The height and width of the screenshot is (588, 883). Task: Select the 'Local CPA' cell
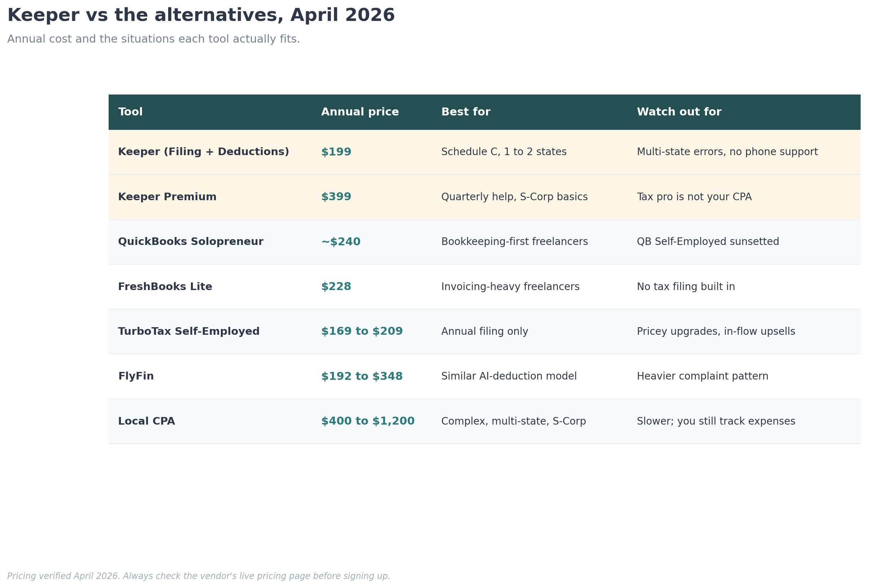point(146,421)
